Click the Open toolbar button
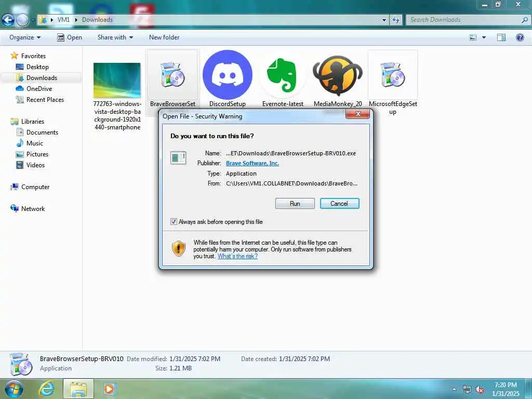The height and width of the screenshot is (399, 532). (70, 37)
